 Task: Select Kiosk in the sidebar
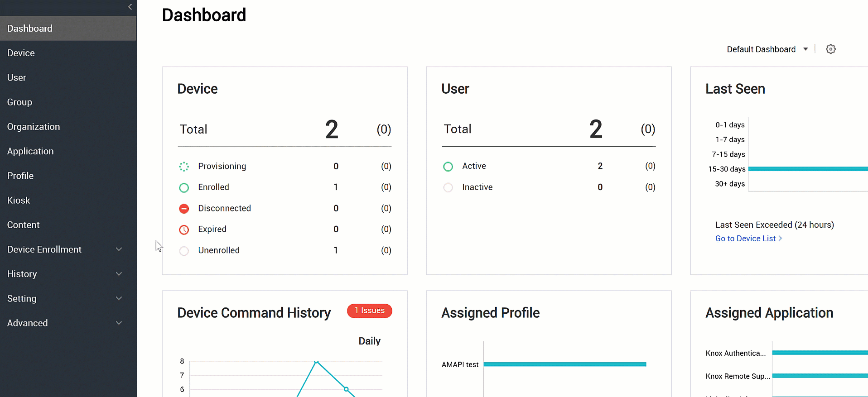19,201
